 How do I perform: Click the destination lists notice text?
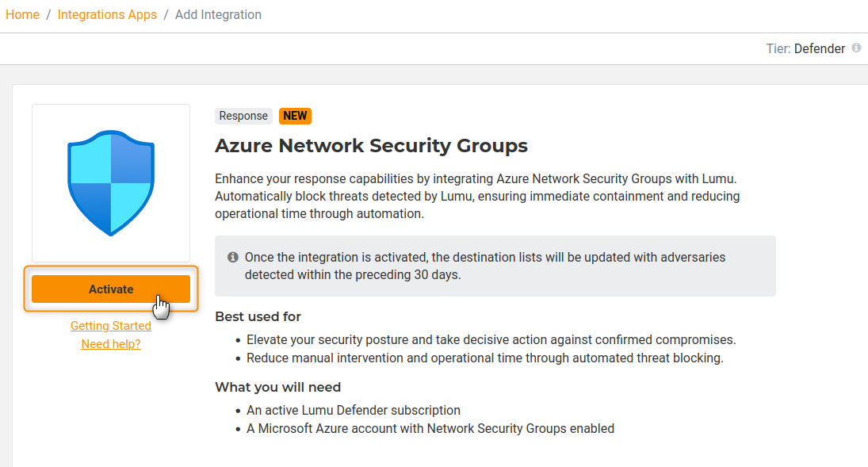[484, 266]
